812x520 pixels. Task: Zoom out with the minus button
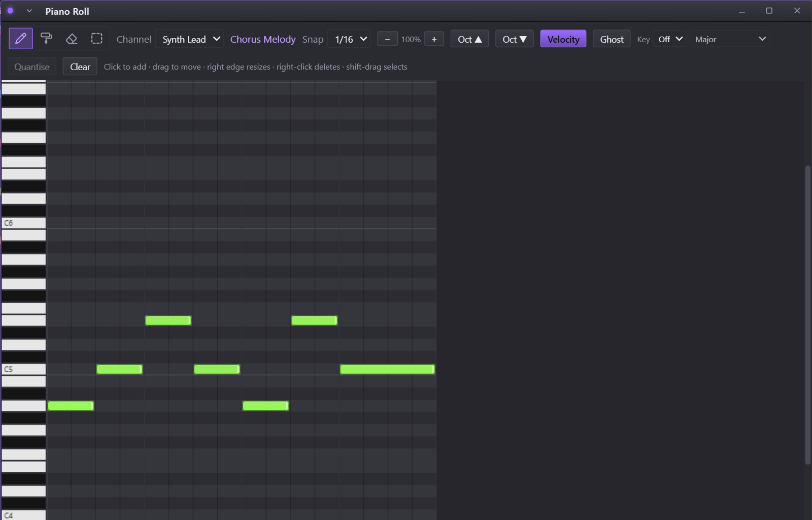pyautogui.click(x=387, y=39)
